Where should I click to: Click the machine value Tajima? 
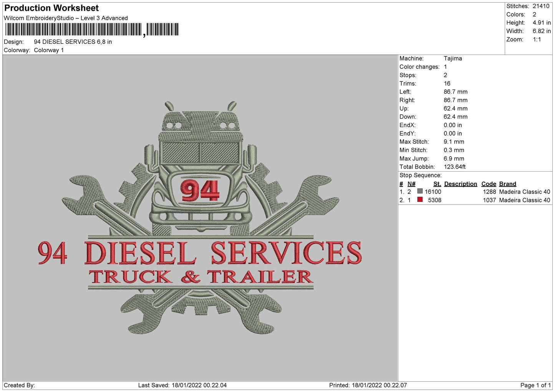click(x=453, y=58)
